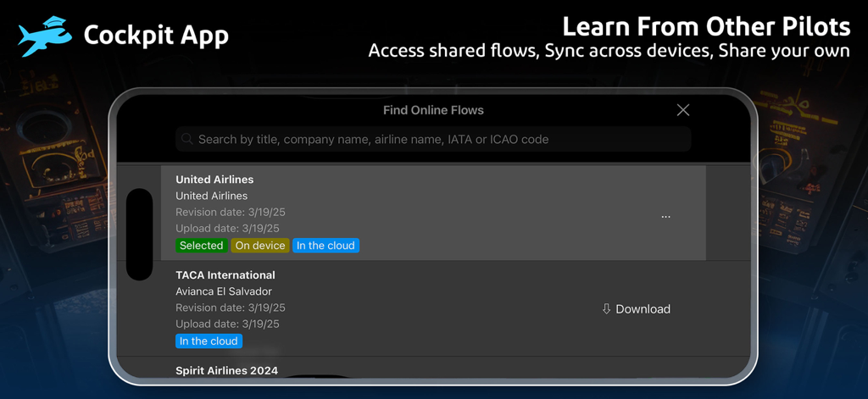The height and width of the screenshot is (399, 868).
Task: Click the Selected green tag
Action: (202, 246)
